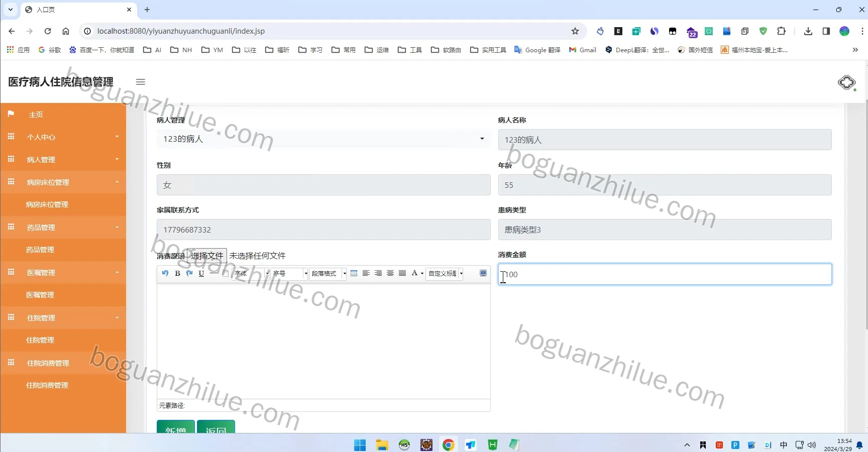Viewport: 868px width, 452px height.
Task: Open File Explorer from the taskbar
Action: coord(382,444)
